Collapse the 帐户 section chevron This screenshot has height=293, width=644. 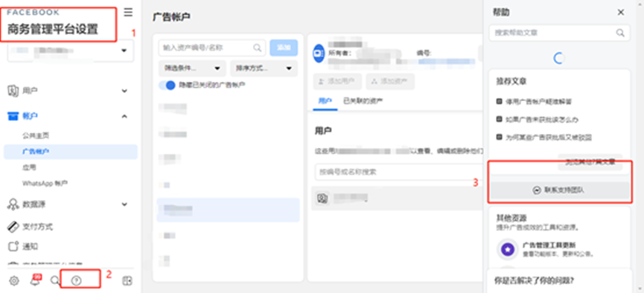pyautogui.click(x=124, y=117)
